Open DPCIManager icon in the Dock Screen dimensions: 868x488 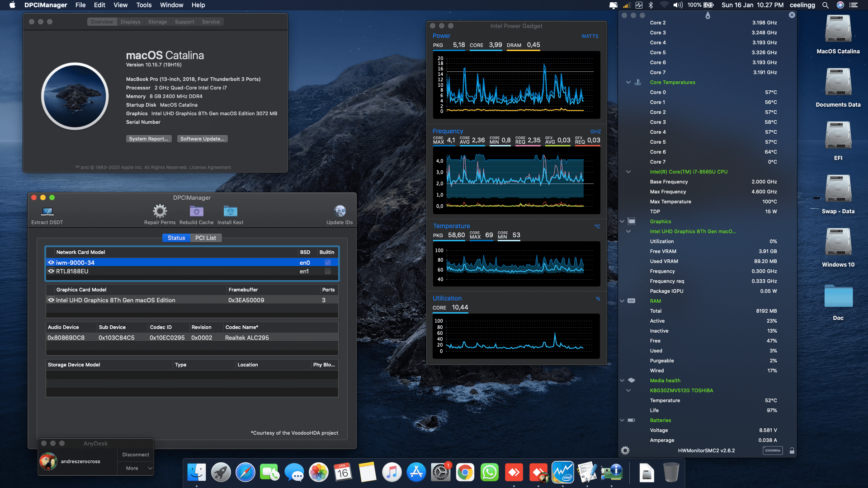pyautogui.click(x=612, y=473)
